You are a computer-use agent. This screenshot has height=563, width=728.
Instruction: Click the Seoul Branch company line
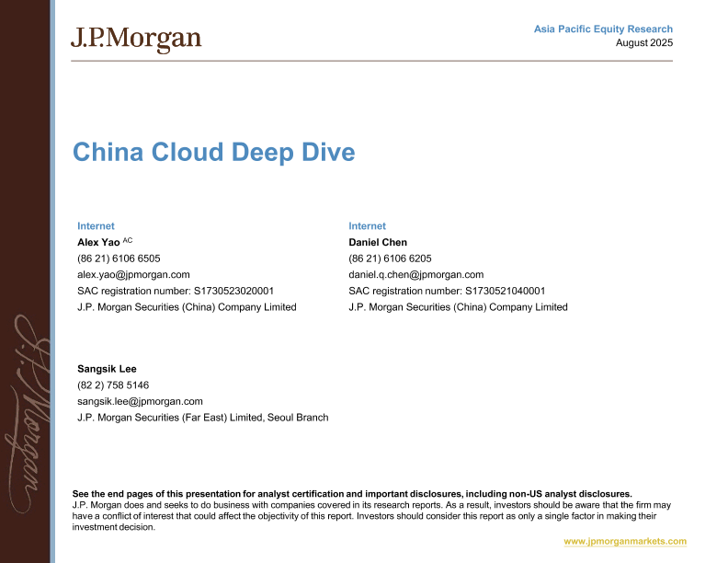click(202, 418)
